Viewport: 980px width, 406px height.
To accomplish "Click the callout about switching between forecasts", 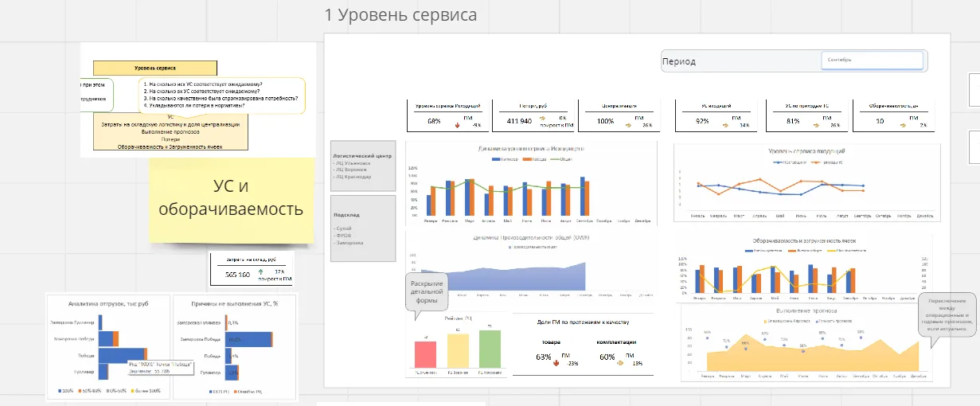I will point(946,314).
